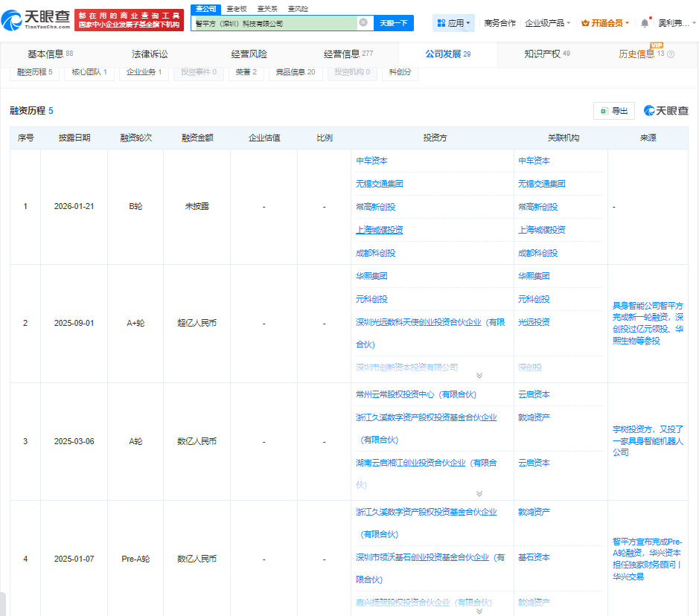699x616 pixels.
Task: Open the 上海城堡投资 investor link
Action: point(380,230)
